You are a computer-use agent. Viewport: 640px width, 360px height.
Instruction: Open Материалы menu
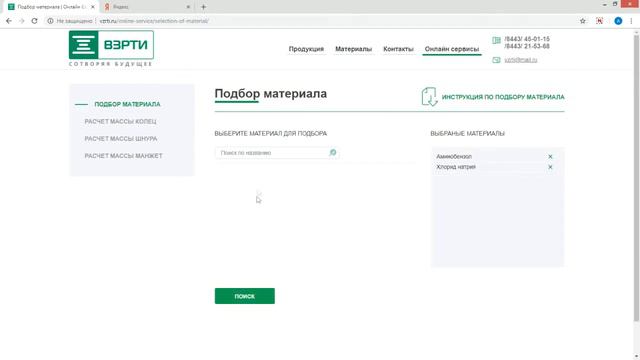[353, 49]
